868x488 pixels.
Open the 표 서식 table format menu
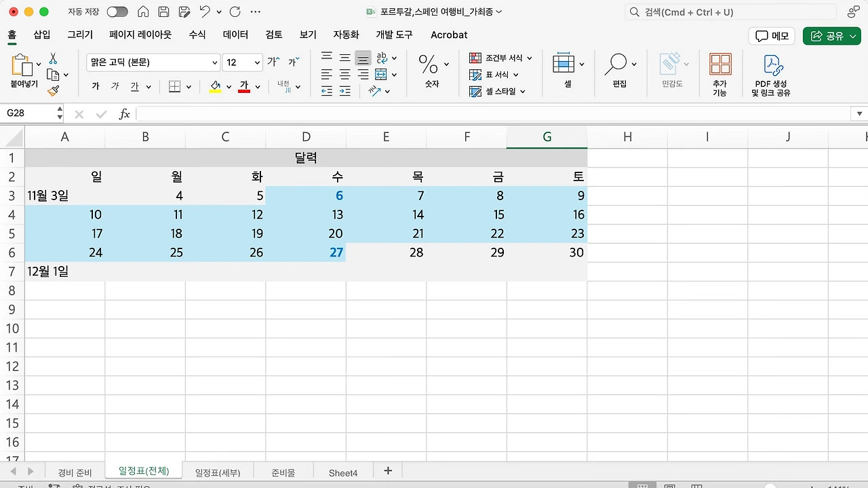point(494,75)
